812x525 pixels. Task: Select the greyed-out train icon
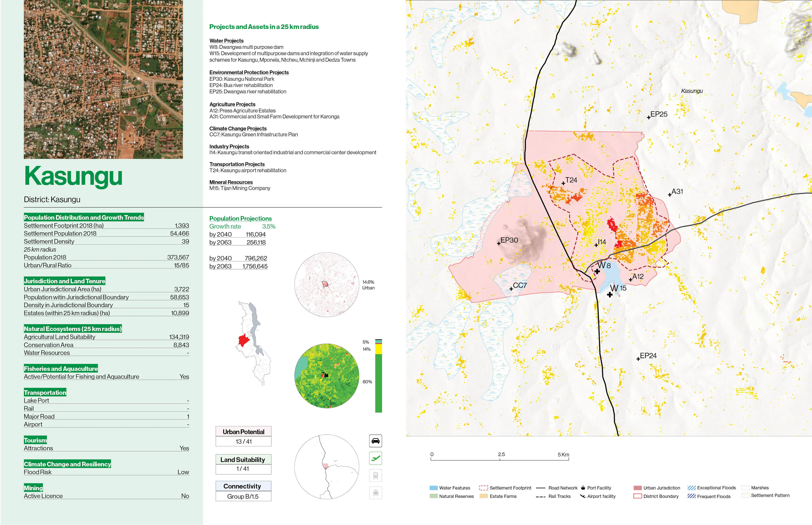point(376,475)
